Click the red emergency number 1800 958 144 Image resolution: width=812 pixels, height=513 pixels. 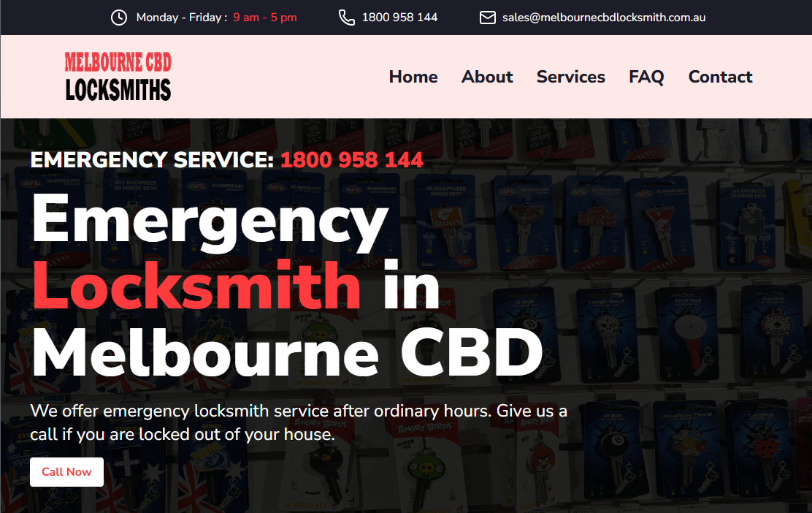click(x=351, y=159)
